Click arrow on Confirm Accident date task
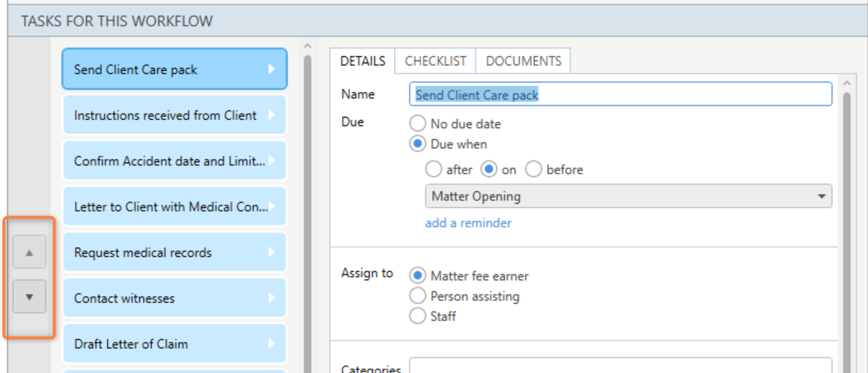The height and width of the screenshot is (373, 868). coord(271,161)
